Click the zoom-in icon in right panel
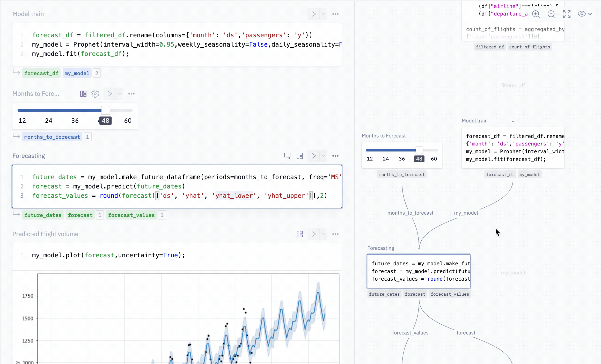 click(536, 14)
